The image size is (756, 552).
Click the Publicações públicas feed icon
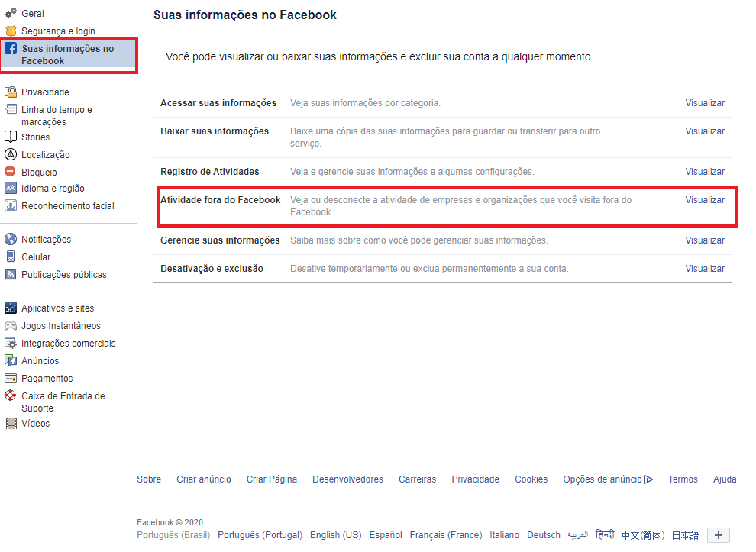(x=11, y=274)
